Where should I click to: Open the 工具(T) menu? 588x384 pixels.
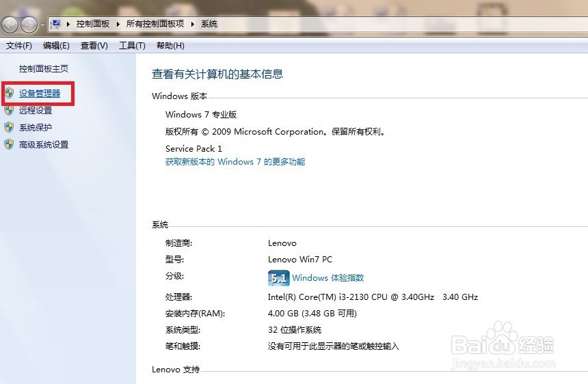click(x=132, y=46)
